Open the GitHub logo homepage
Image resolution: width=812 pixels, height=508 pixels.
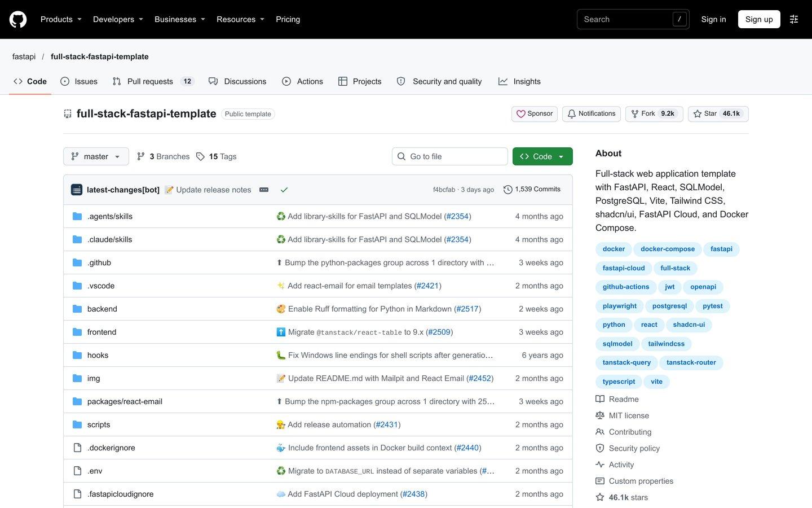[x=18, y=19]
